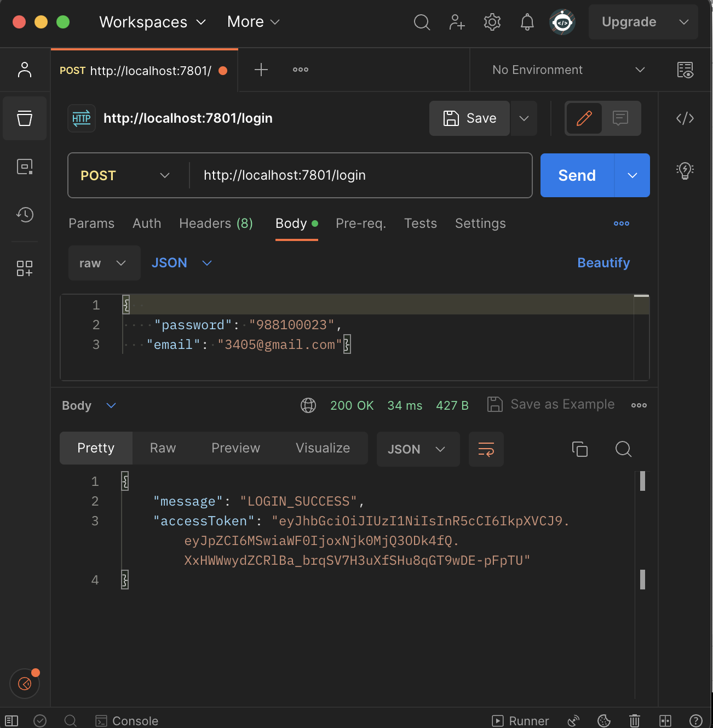Select the Preview response view
The image size is (713, 728).
(x=235, y=448)
